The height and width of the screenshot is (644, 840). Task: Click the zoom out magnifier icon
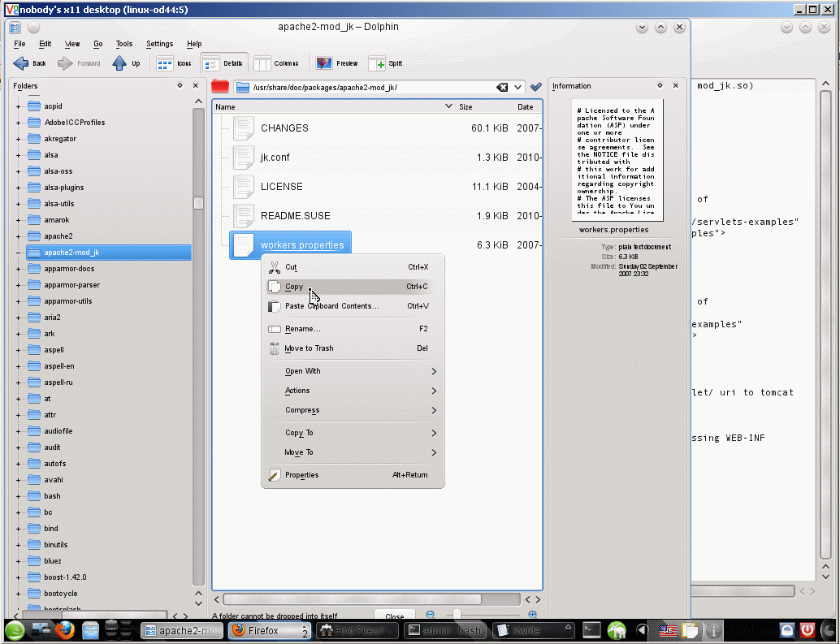tap(431, 615)
